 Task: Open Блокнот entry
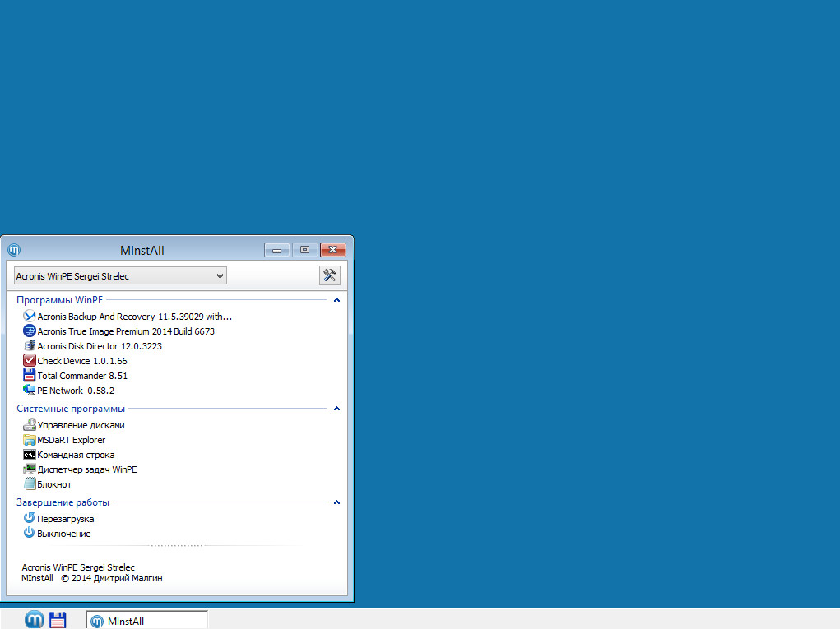[54, 484]
